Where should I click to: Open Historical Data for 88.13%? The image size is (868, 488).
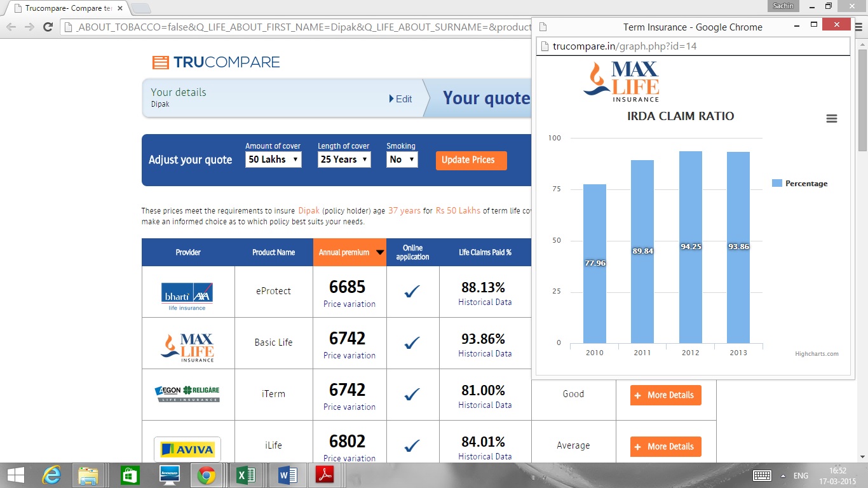485,302
